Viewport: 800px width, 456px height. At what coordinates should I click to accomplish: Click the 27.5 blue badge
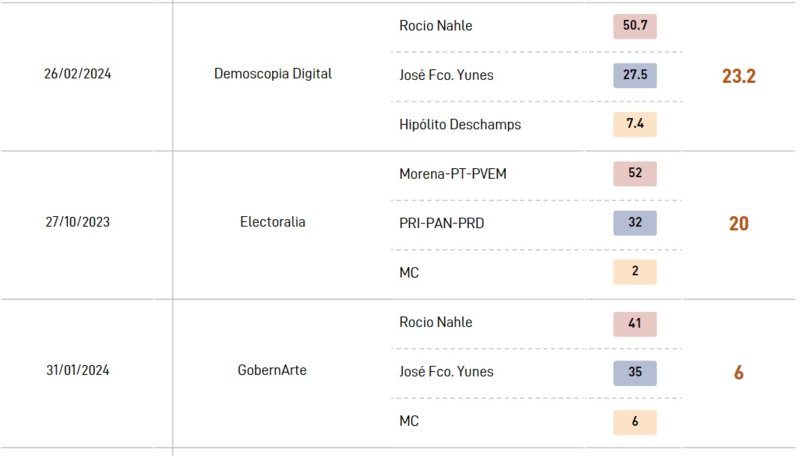[635, 75]
